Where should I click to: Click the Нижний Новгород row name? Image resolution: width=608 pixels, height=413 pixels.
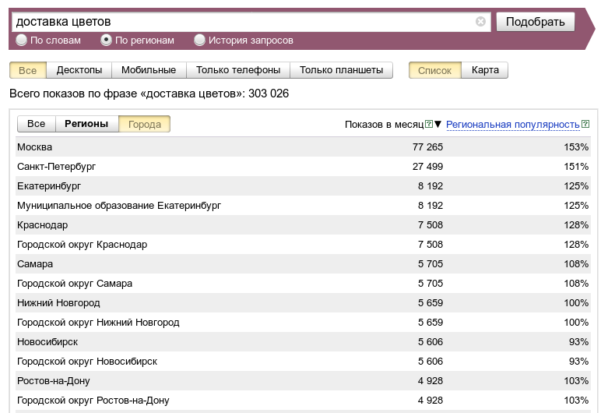59,303
